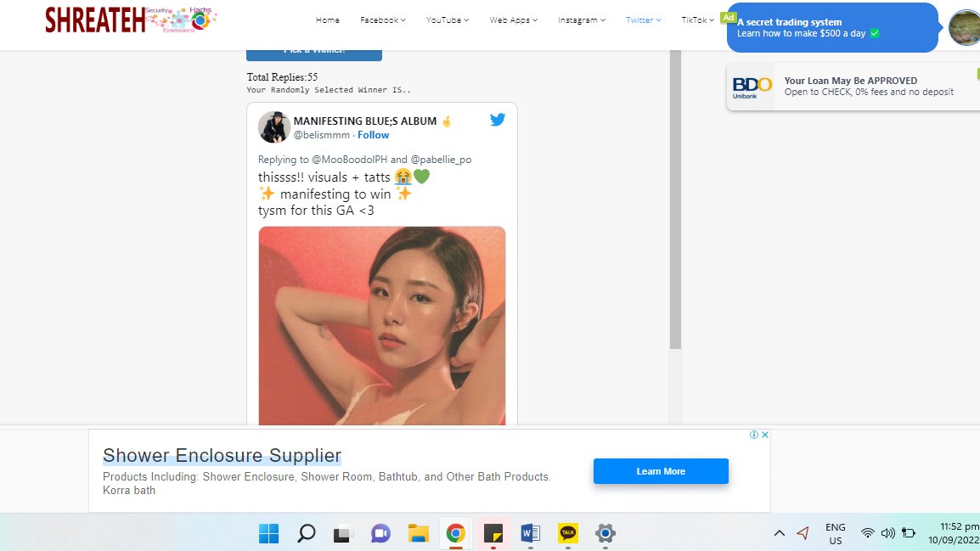Open MANIFESTING BLUE;S ALBUM profile name

point(373,121)
